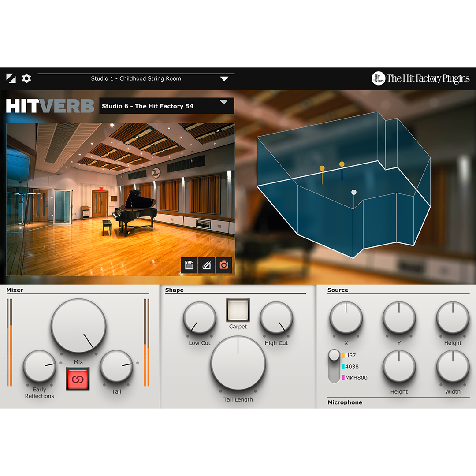
Task: Toggle the red link button under Mix
Action: 78,379
